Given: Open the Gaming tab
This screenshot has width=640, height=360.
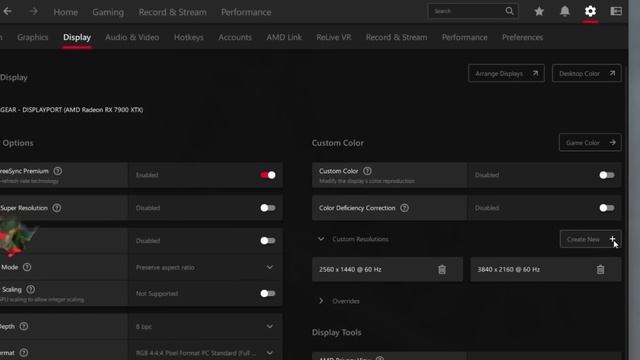Looking at the screenshot, I should point(108,12).
